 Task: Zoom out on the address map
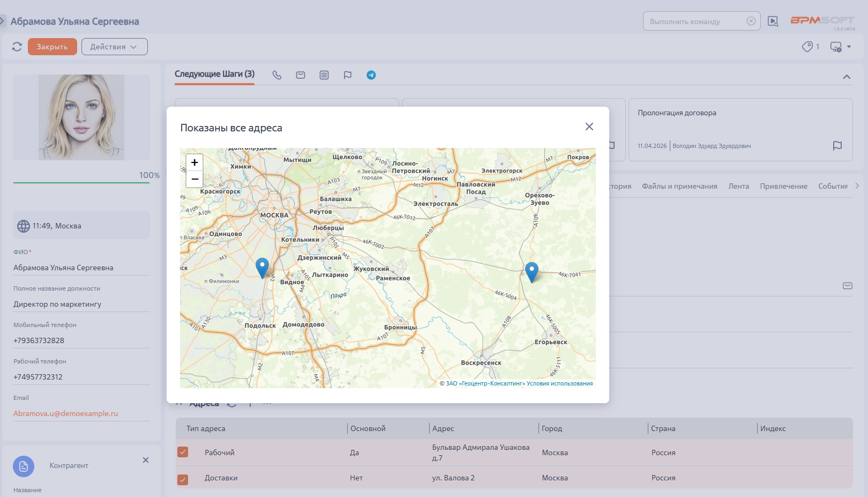coord(194,179)
